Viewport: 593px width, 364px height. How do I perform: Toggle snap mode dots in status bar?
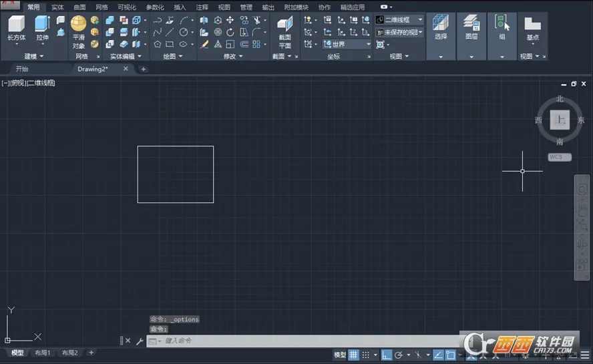(366, 355)
